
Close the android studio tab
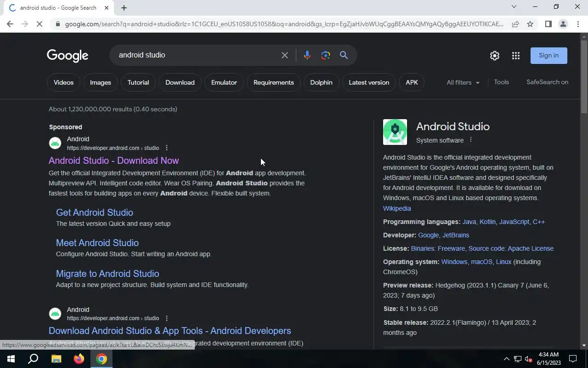click(107, 8)
